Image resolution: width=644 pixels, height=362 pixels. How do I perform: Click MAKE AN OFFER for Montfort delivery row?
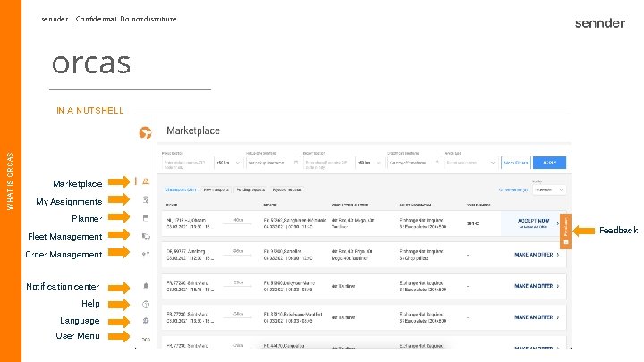pos(534,316)
